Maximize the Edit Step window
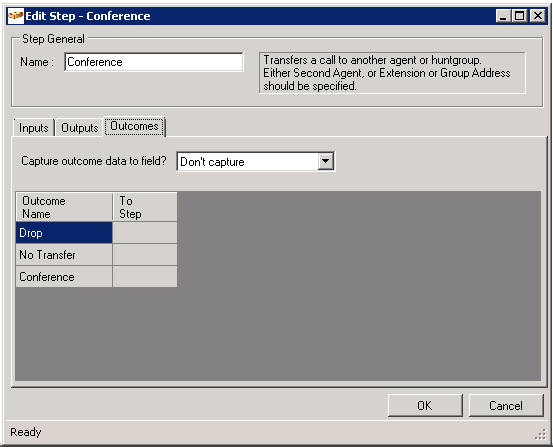This screenshot has height=447, width=553. point(520,16)
